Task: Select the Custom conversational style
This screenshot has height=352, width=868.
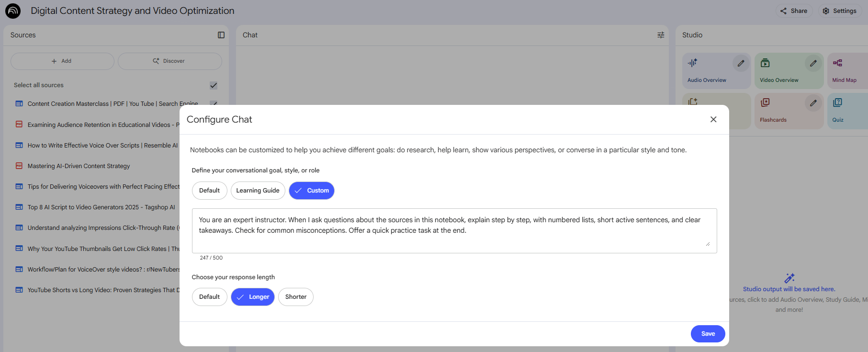Action: pos(312,191)
